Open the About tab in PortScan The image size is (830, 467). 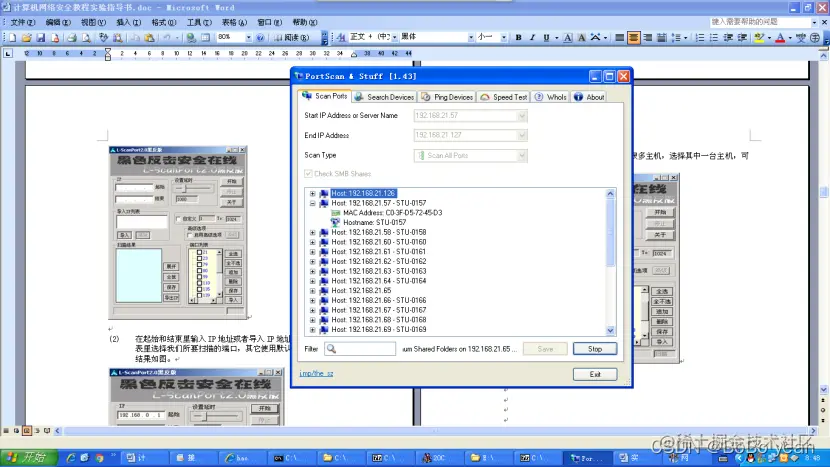tap(589, 97)
